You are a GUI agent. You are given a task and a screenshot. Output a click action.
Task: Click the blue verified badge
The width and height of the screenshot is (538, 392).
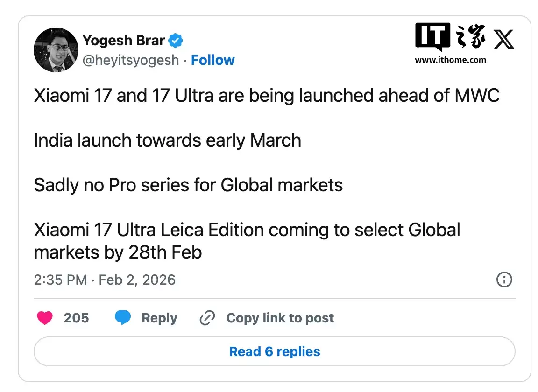(176, 41)
